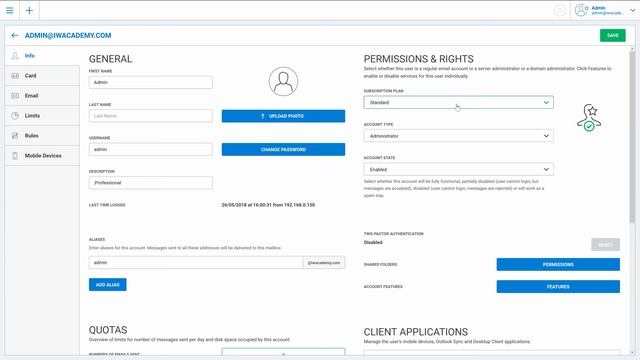Viewport: 640px width, 360px height.
Task: Click the Permissions & Rights heading
Action: [419, 59]
